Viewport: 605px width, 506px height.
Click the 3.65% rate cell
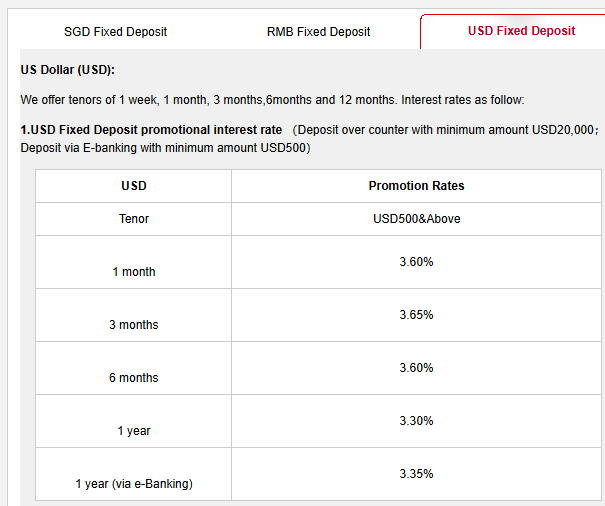point(416,315)
